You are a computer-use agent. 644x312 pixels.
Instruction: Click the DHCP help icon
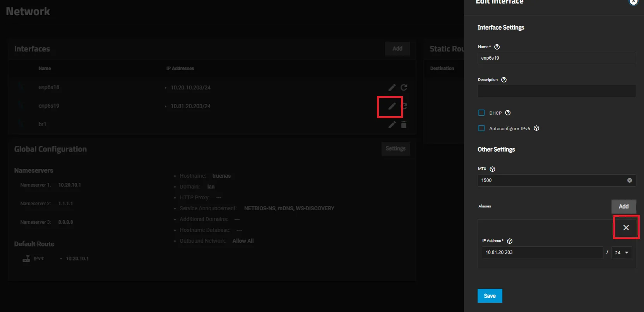508,113
